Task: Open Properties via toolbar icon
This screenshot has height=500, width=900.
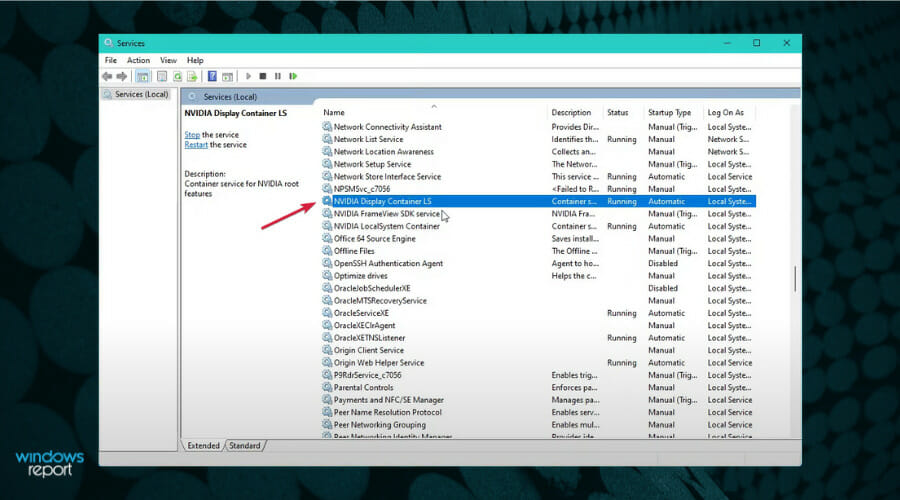Action: (x=162, y=76)
